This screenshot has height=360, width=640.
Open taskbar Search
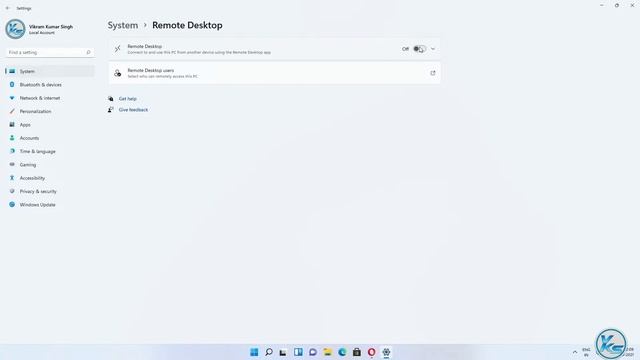269,352
